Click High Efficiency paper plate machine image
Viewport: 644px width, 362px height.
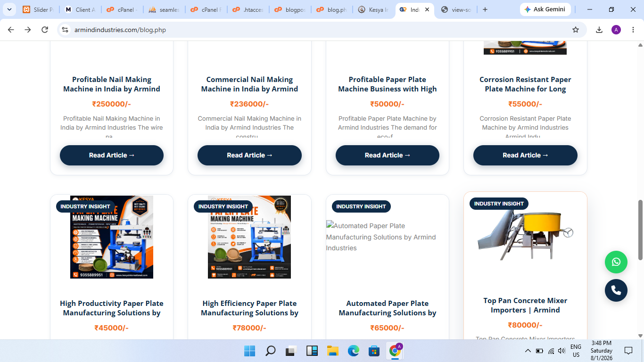[249, 237]
